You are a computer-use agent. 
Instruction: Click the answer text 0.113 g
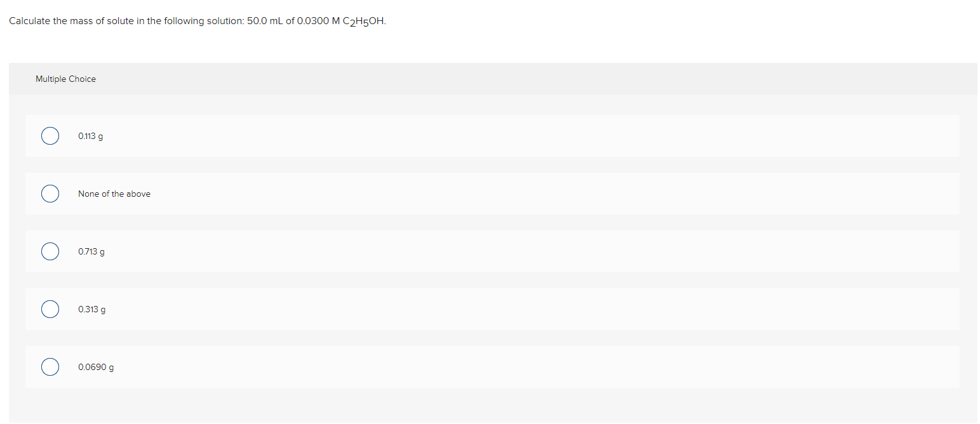point(90,135)
